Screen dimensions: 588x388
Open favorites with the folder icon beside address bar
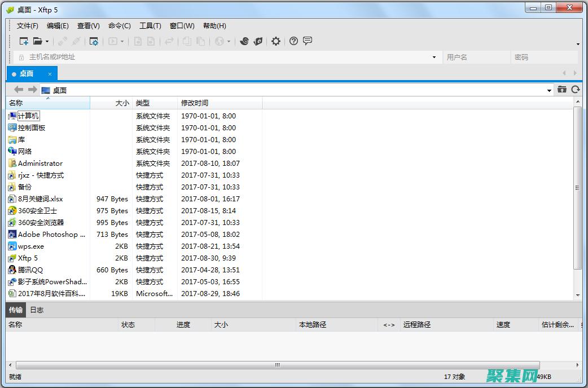point(562,89)
